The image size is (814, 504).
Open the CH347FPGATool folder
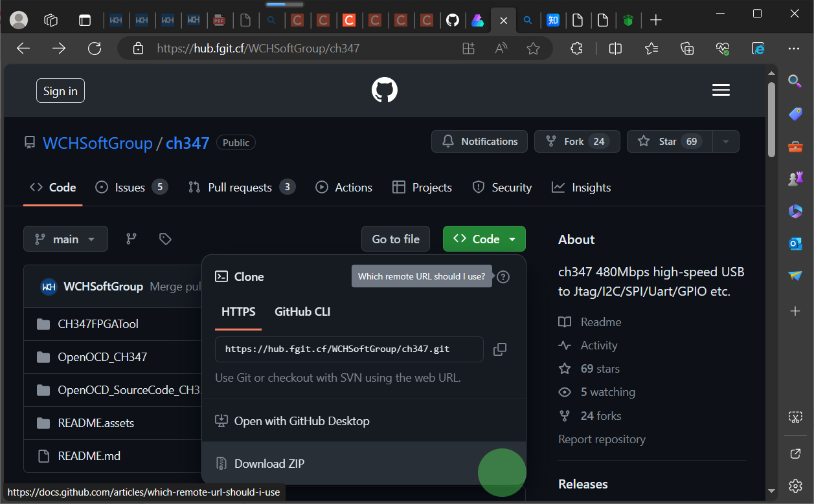98,324
